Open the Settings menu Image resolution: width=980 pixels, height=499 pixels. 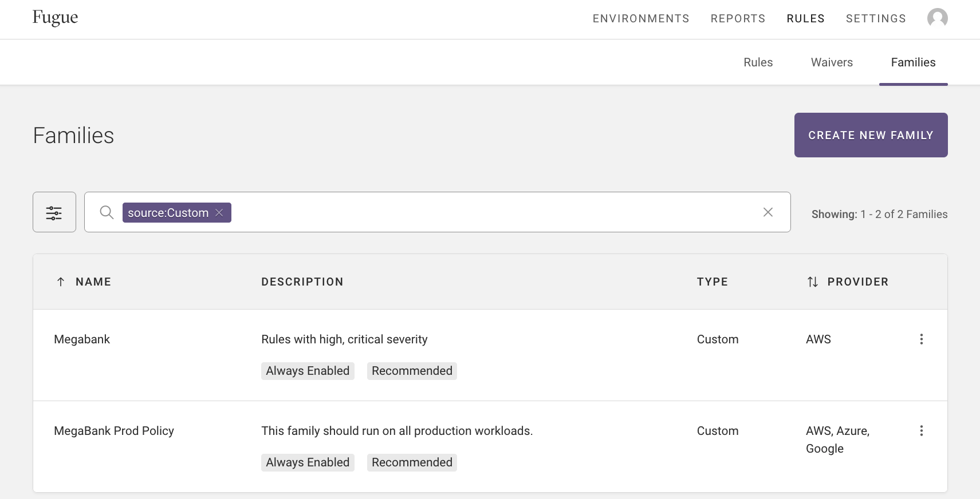876,19
